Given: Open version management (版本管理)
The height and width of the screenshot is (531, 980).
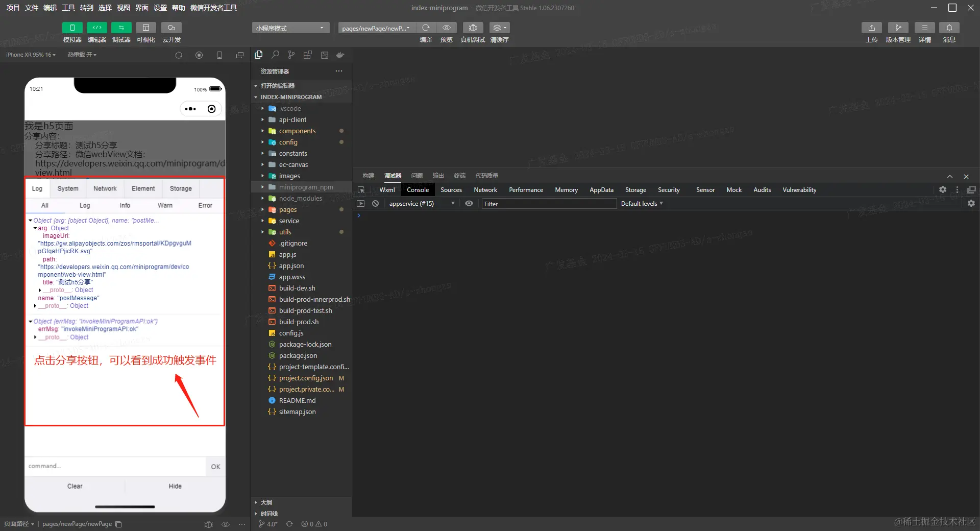Looking at the screenshot, I should pos(898,28).
